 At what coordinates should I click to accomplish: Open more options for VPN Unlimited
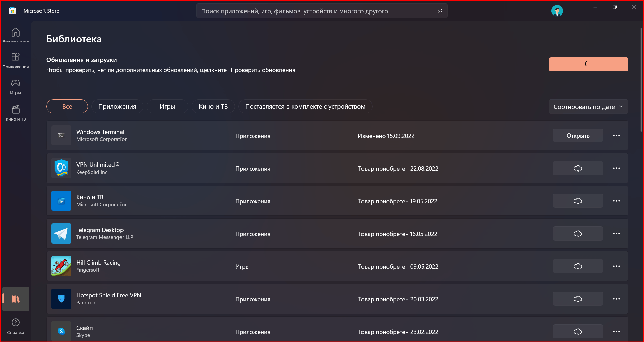click(616, 168)
